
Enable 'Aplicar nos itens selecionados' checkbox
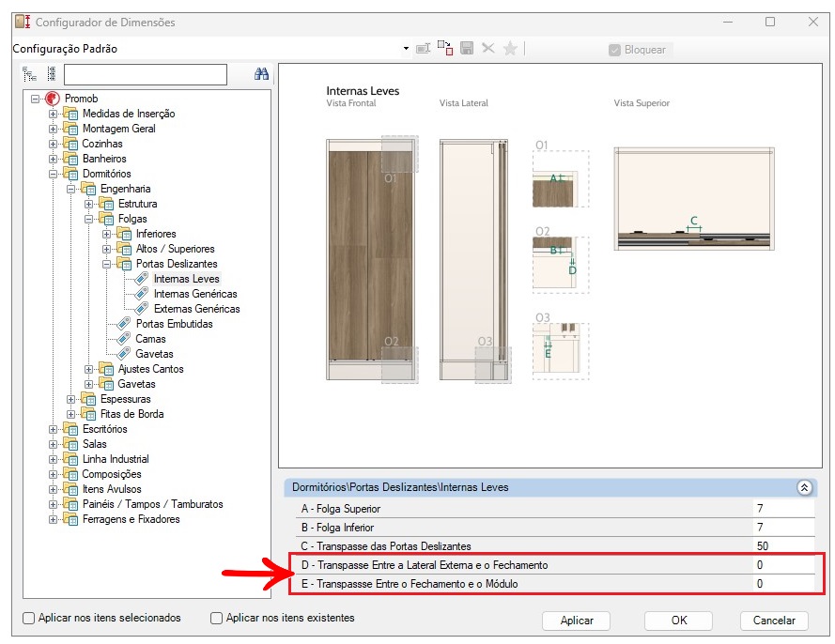(29, 619)
